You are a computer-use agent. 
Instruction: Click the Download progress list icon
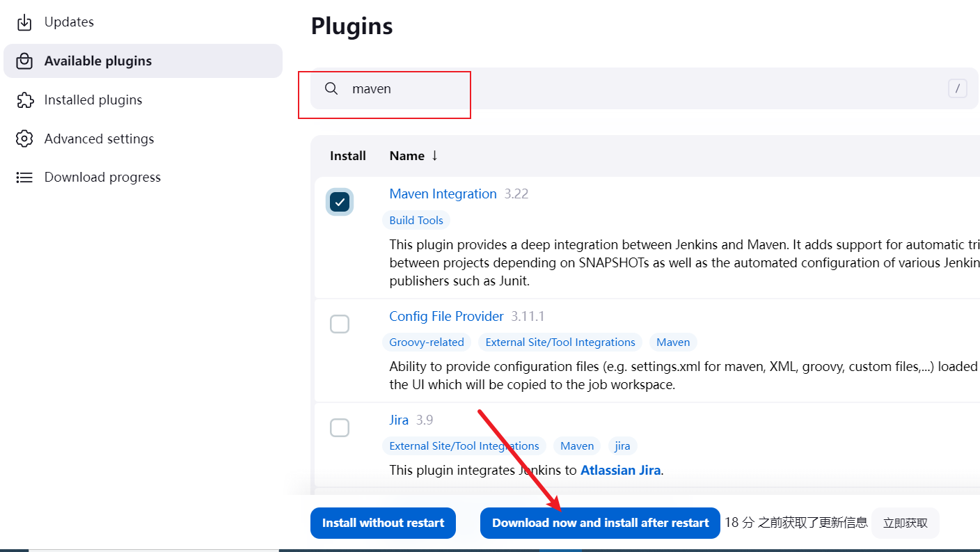[x=24, y=178]
